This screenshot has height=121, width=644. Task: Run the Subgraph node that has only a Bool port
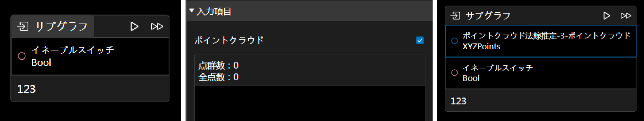(134, 27)
